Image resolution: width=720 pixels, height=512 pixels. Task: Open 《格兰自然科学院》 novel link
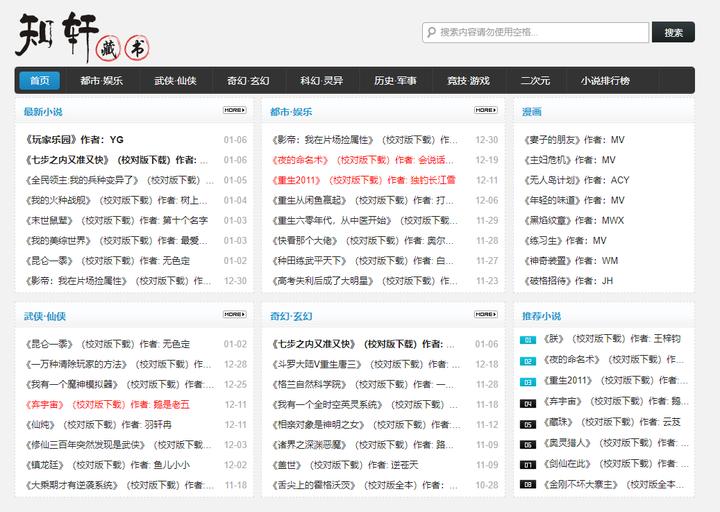[363, 384]
